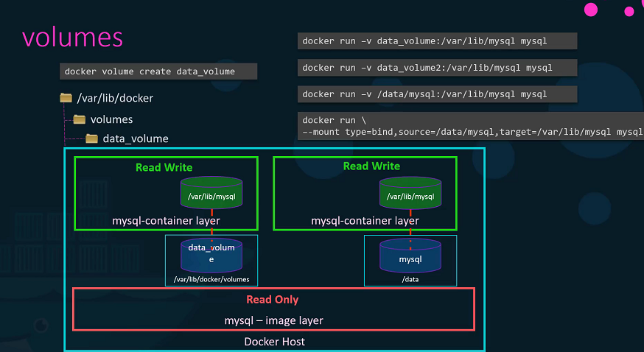The image size is (644, 352).
Task: Click the folder icon next to /var/lib/docker
Action: click(66, 98)
